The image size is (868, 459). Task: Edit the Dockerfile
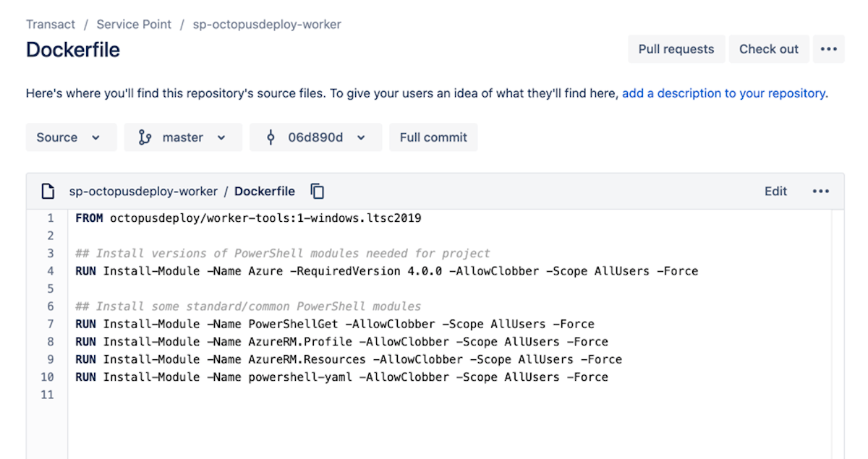[x=775, y=191]
